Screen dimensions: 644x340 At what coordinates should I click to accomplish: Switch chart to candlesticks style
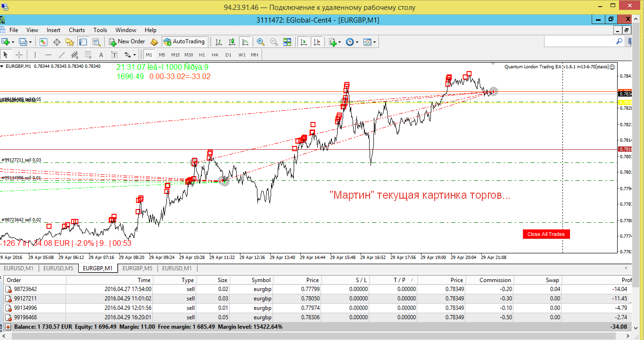(232, 42)
